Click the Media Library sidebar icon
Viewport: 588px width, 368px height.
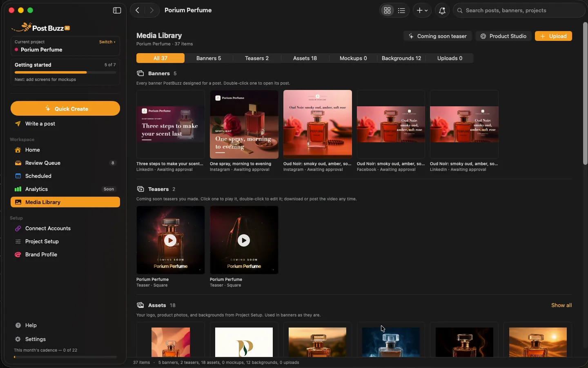click(18, 202)
